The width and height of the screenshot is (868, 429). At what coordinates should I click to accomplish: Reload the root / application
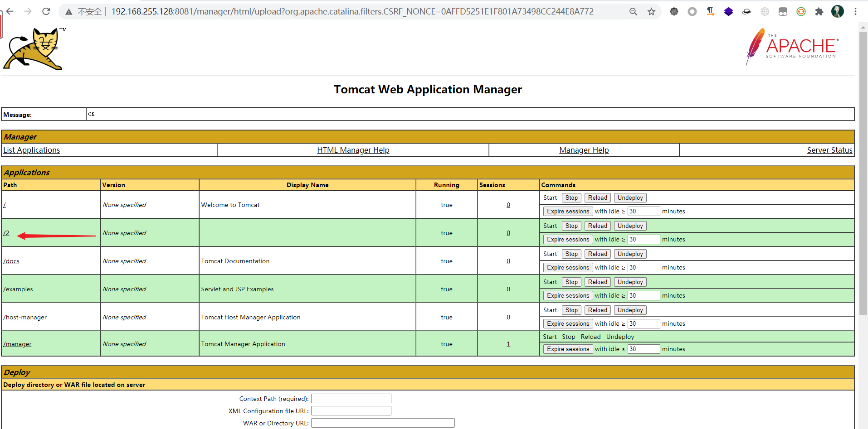click(597, 198)
